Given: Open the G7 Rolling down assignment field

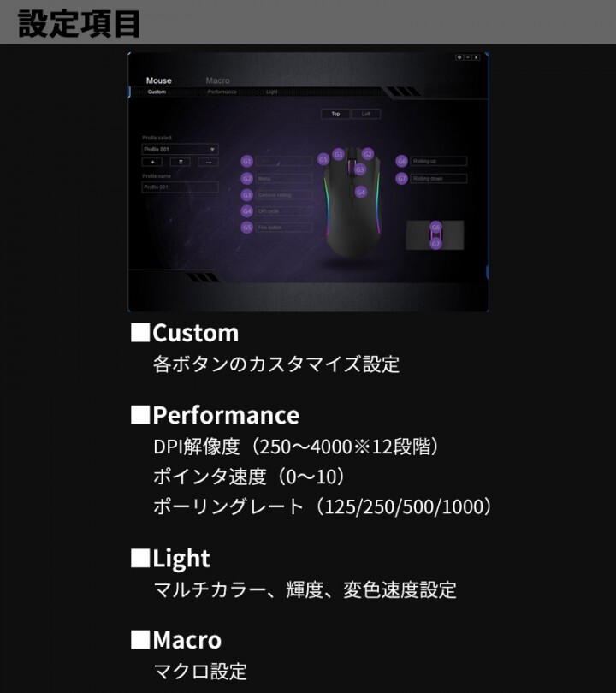Looking at the screenshot, I should [438, 179].
